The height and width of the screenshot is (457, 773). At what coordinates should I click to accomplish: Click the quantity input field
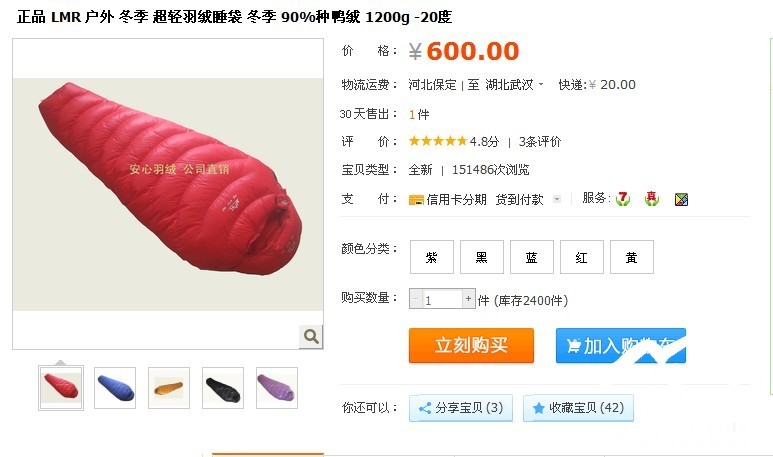tap(442, 299)
